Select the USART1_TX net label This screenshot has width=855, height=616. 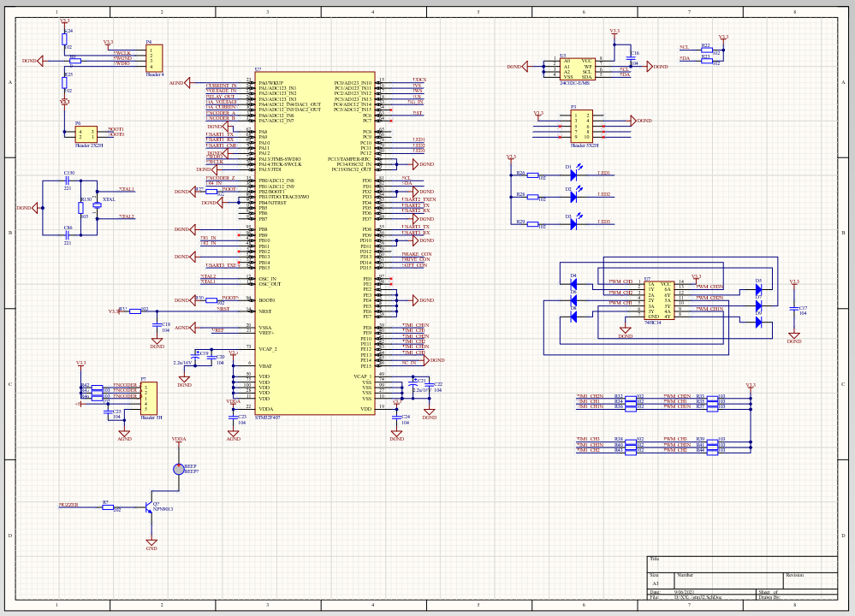(219, 134)
